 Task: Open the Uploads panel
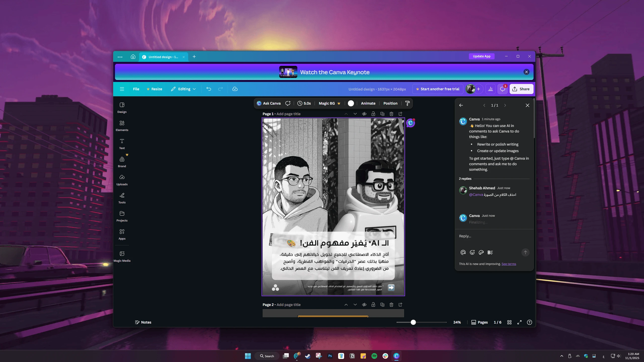click(122, 180)
